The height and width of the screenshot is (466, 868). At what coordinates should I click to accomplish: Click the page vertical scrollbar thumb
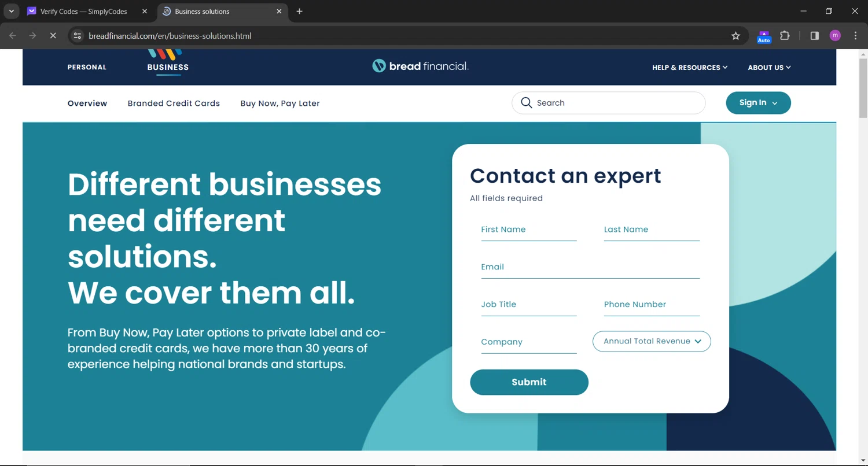tap(863, 88)
